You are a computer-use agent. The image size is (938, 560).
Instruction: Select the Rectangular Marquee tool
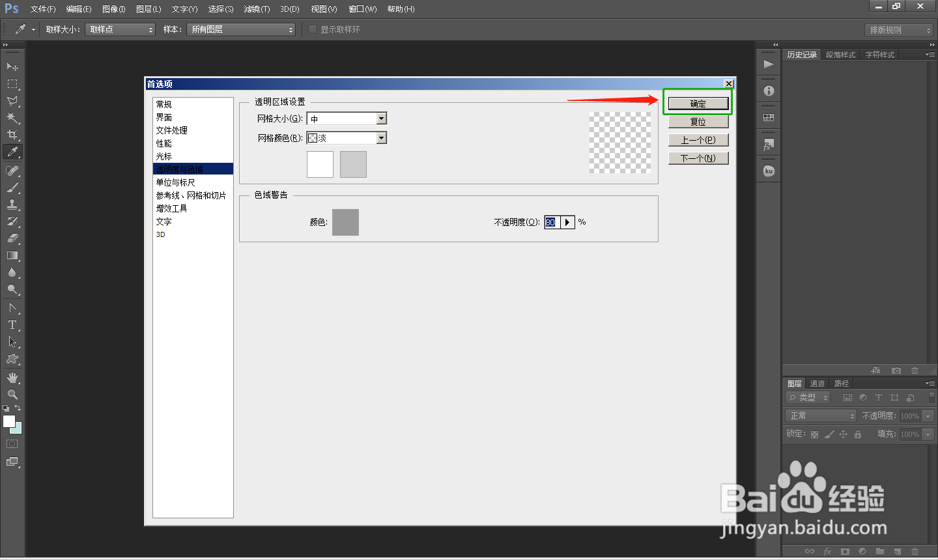[12, 84]
